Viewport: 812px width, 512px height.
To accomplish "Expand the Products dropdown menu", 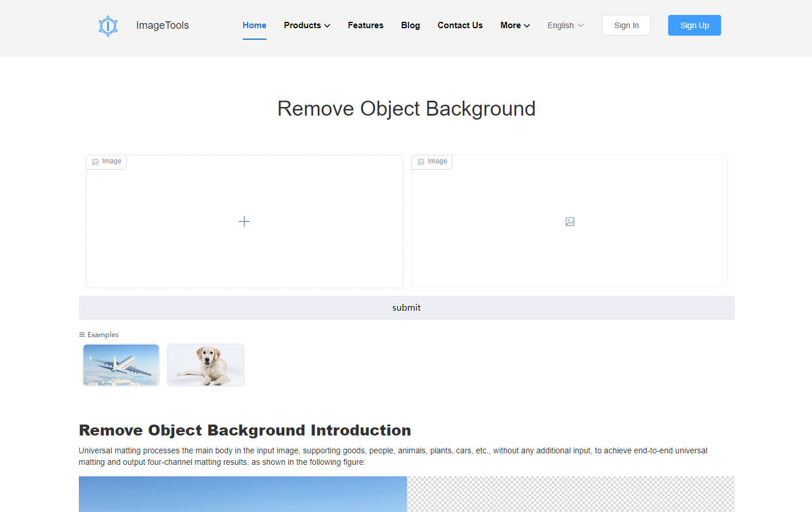I will (x=307, y=25).
